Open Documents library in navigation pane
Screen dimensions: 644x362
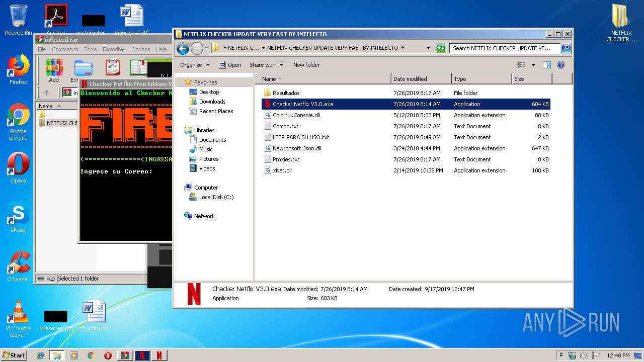[212, 140]
